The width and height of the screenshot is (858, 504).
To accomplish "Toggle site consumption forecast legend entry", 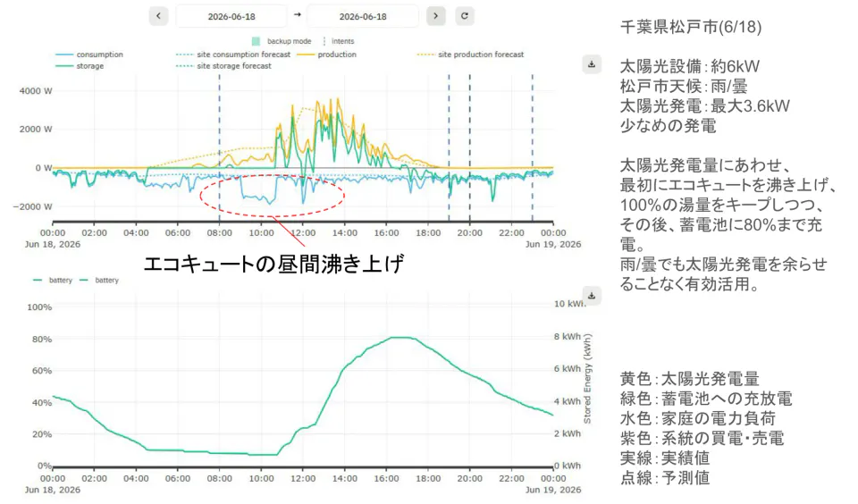I will click(233, 55).
